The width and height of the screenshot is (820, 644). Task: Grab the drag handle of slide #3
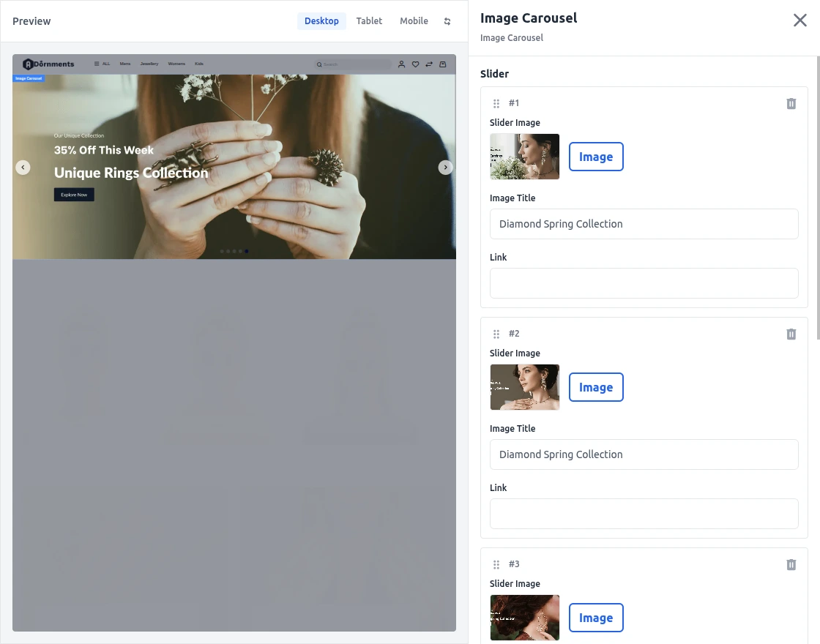click(496, 564)
